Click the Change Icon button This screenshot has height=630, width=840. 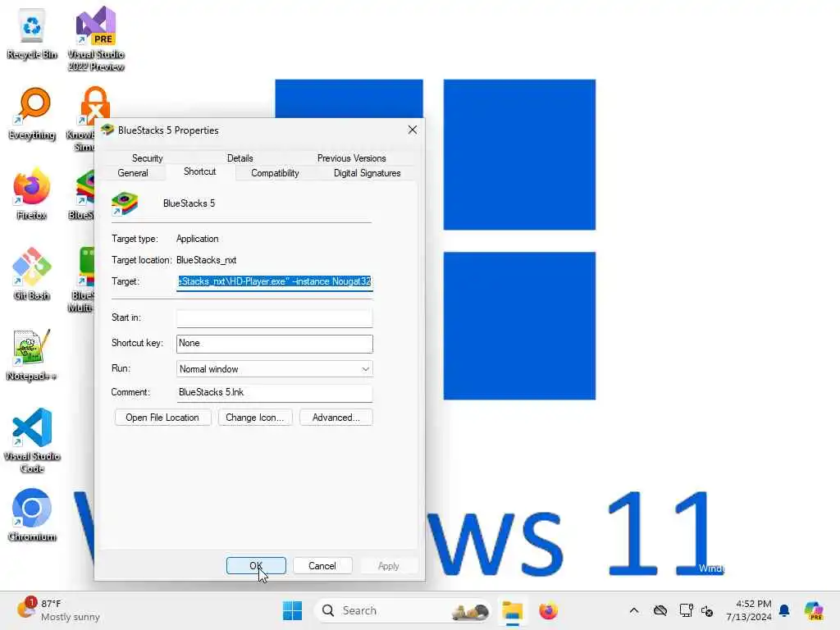255,418
